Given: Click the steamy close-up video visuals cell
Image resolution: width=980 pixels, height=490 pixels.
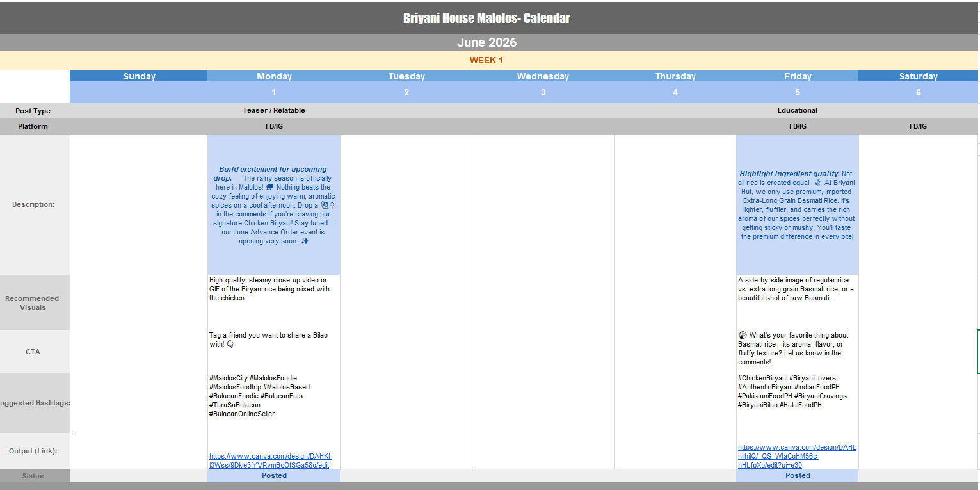Looking at the screenshot, I should click(x=274, y=302).
